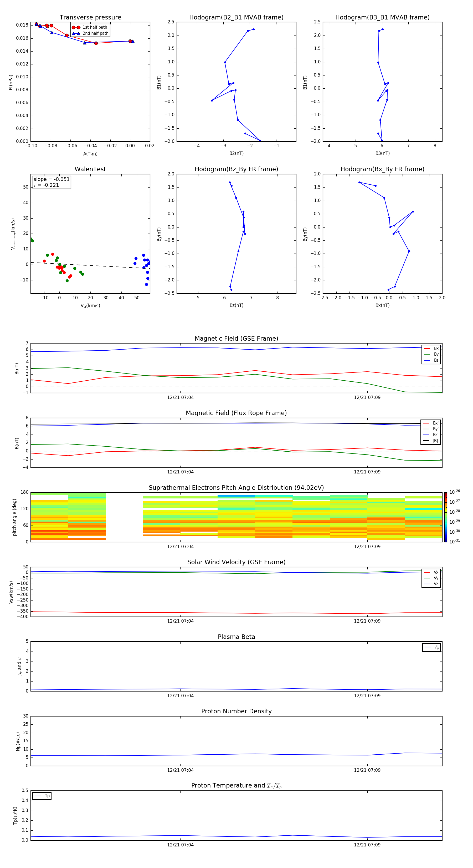The height and width of the screenshot is (868, 473).
Task: Click the 'Hodogram(B3_B1 MVAB frame)' title
Action: click(382, 17)
